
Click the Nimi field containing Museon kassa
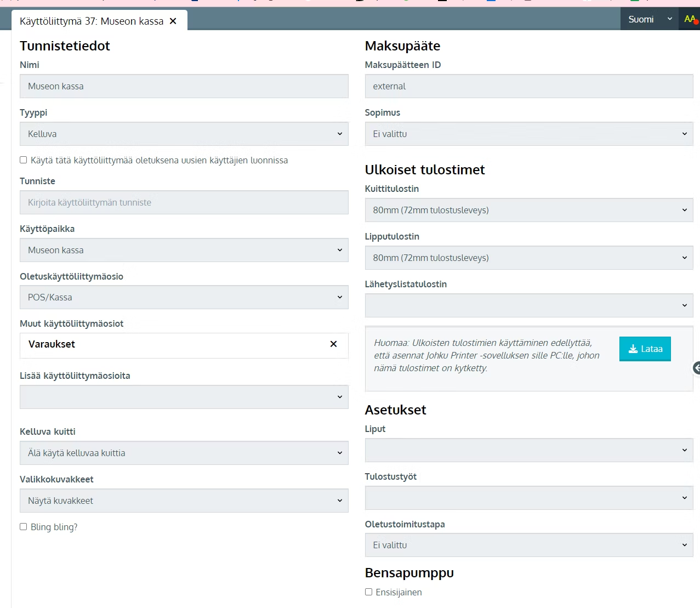(184, 86)
